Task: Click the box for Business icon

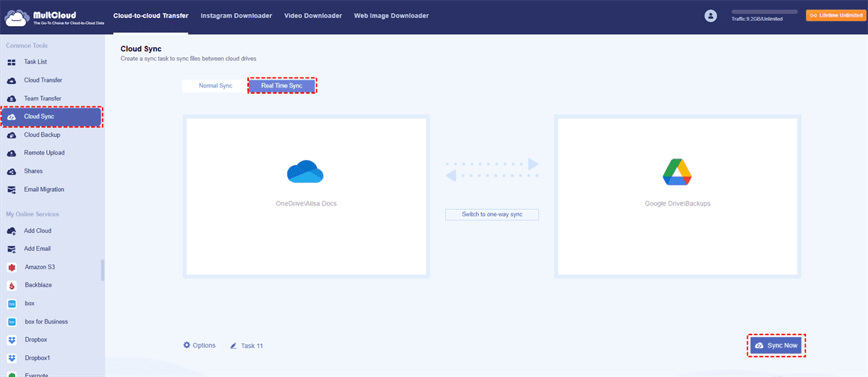Action: click(12, 321)
